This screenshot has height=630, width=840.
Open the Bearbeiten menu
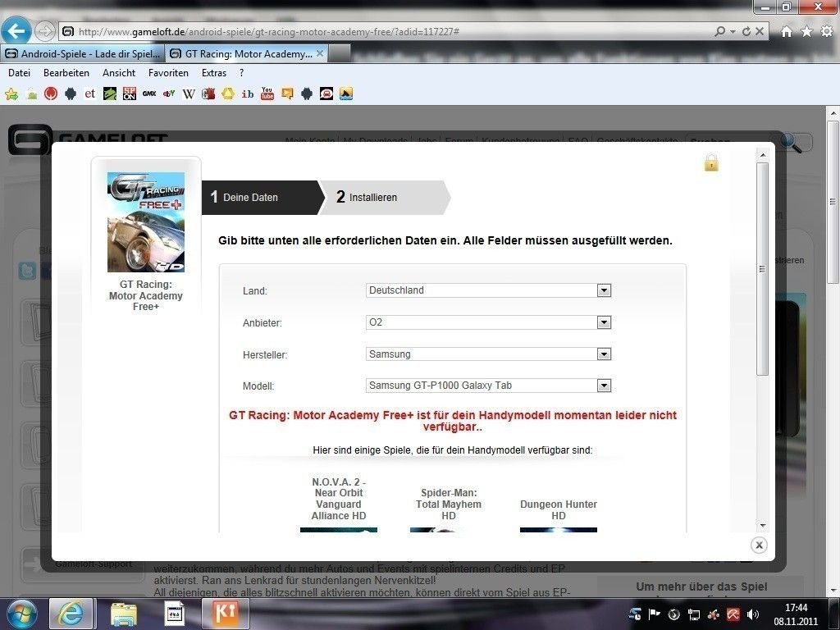(66, 73)
